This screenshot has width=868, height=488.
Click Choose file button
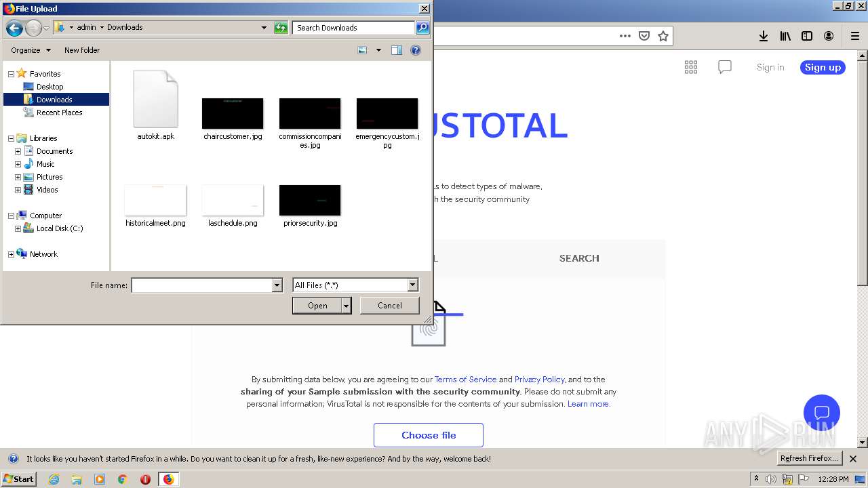point(429,435)
